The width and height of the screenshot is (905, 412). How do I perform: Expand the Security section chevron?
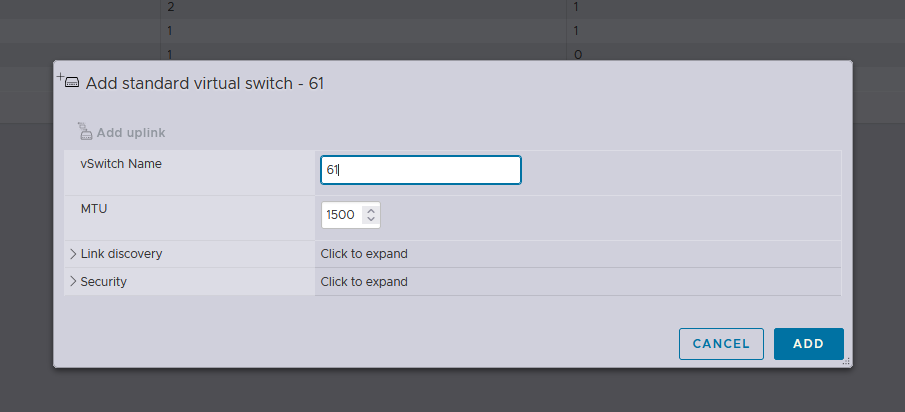(x=73, y=282)
